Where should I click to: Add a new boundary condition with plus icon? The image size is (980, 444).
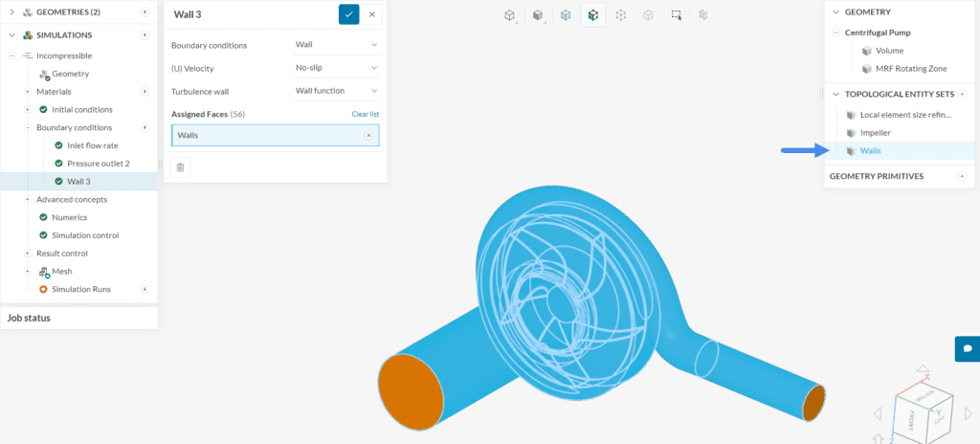click(x=145, y=127)
